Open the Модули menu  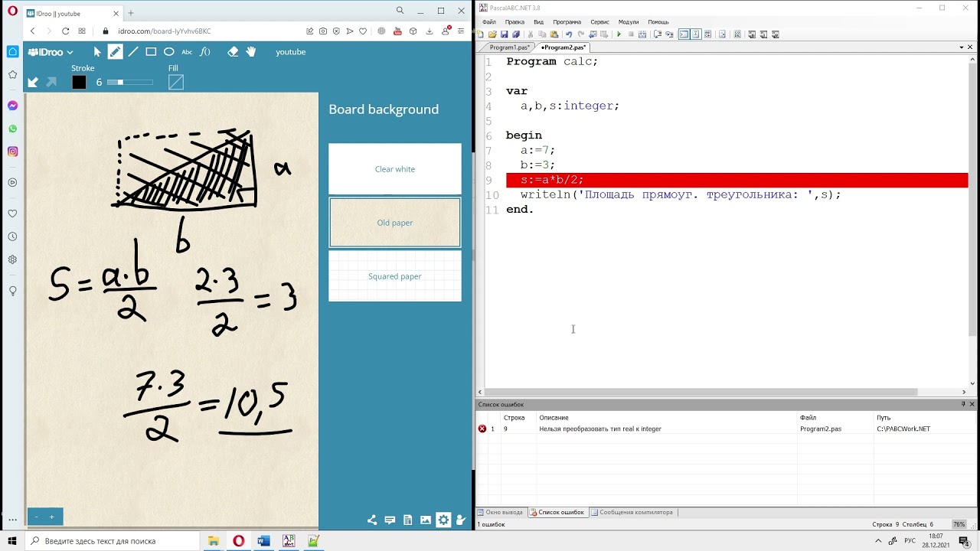629,22
